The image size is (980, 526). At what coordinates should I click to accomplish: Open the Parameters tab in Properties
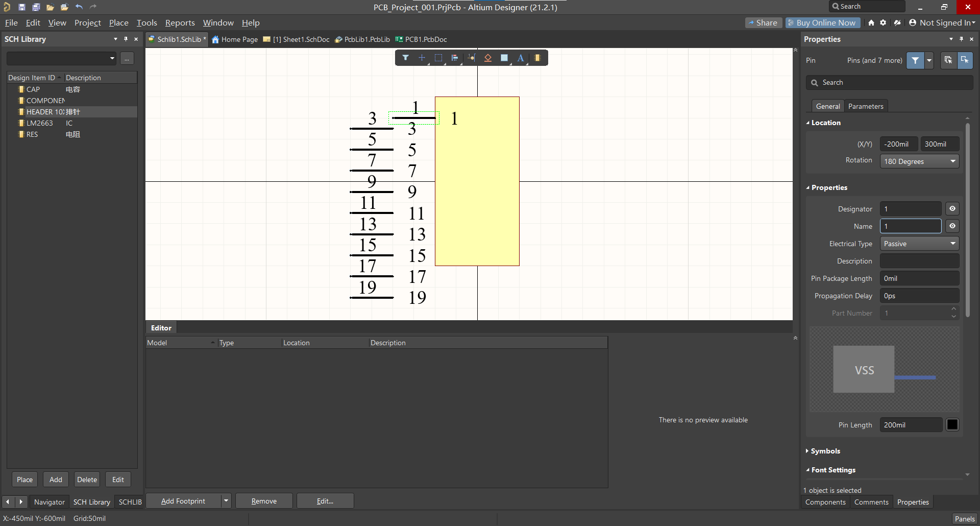[866, 106]
